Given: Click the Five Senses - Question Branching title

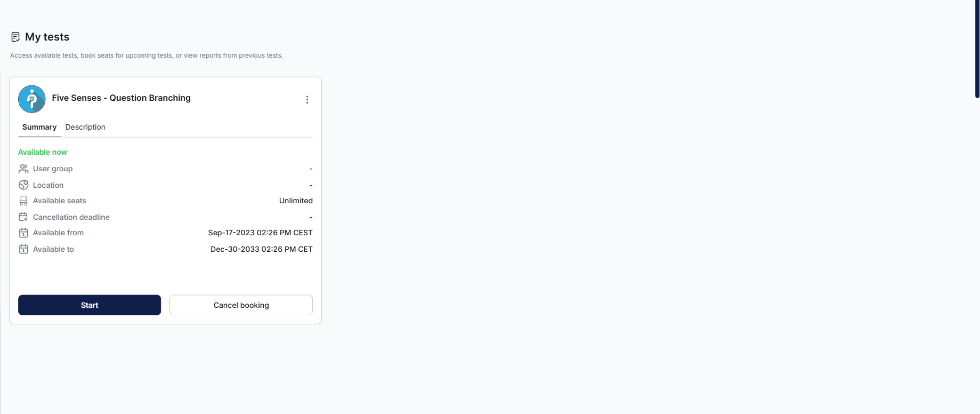Looking at the screenshot, I should pyautogui.click(x=121, y=98).
